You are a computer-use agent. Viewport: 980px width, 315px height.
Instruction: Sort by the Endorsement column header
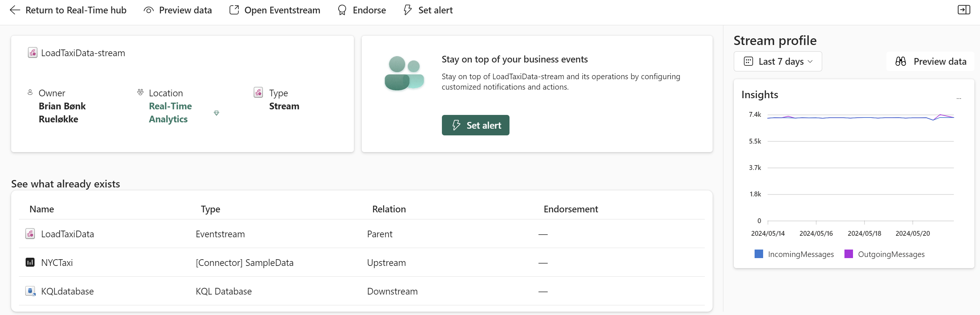[570, 209]
